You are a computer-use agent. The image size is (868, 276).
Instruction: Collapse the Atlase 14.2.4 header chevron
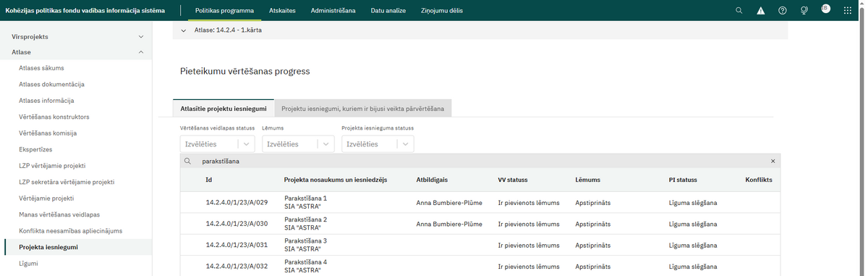[x=184, y=30]
